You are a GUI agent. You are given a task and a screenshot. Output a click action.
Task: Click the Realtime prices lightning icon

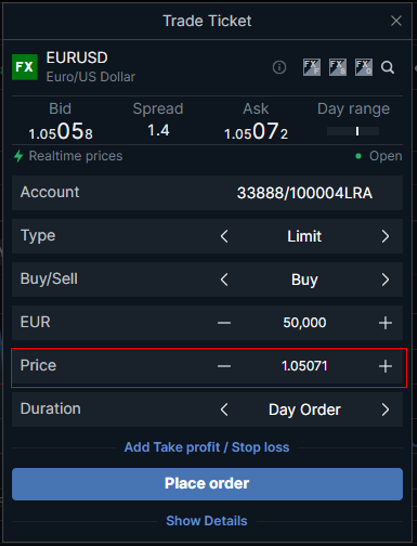point(18,156)
